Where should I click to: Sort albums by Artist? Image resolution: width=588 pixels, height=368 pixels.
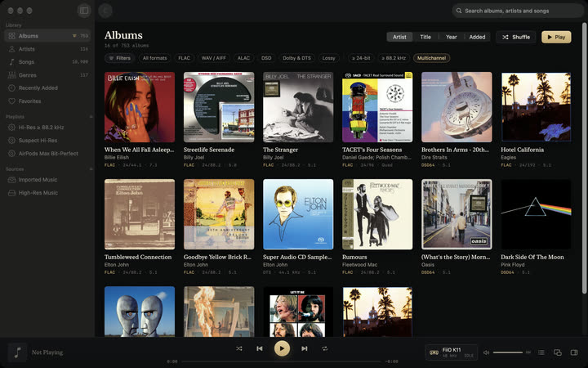tap(399, 37)
